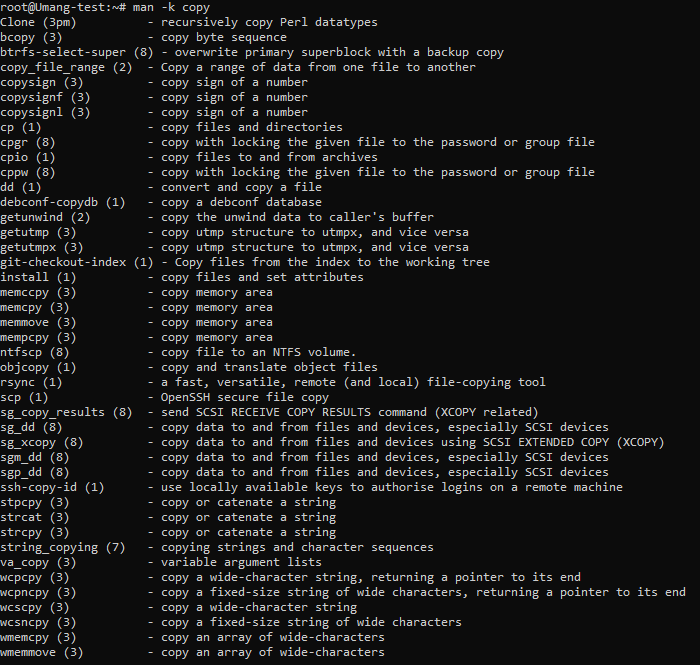Viewport: 700px width, 665px height.
Task: Click the 'git-checkout-index (1)' entry name
Action: [77, 262]
